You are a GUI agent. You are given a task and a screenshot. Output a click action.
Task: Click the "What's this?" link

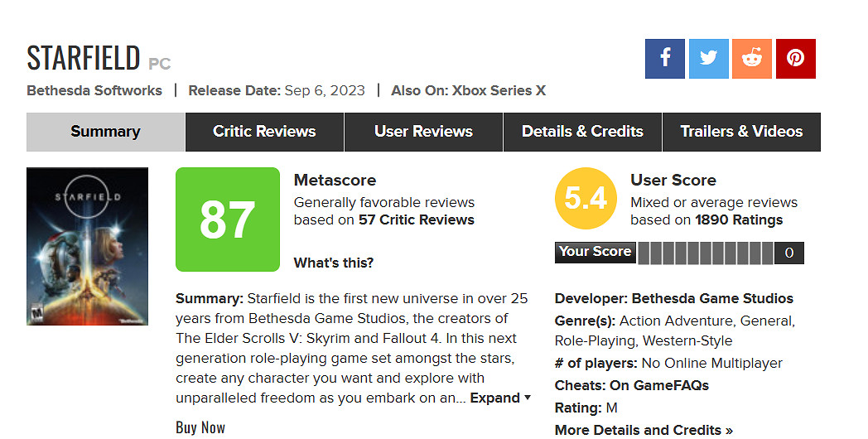[x=333, y=263]
